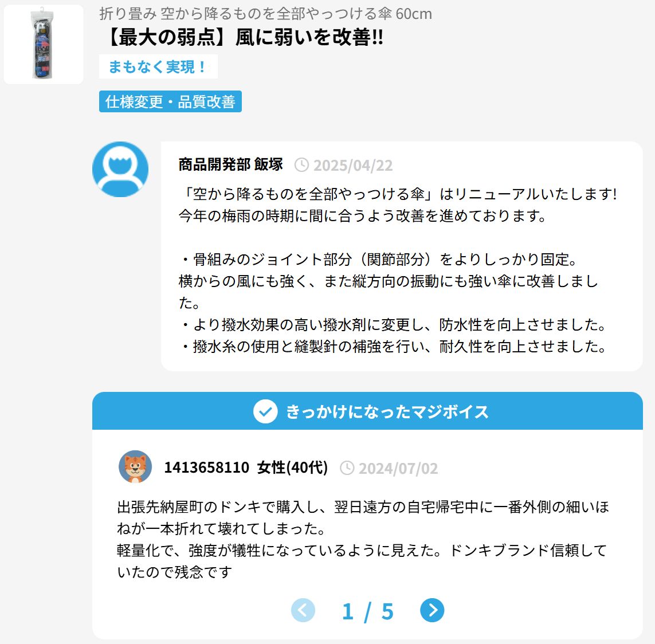Open the product name link 折り畳み 空から降るもの
655x644 pixels.
[x=266, y=14]
